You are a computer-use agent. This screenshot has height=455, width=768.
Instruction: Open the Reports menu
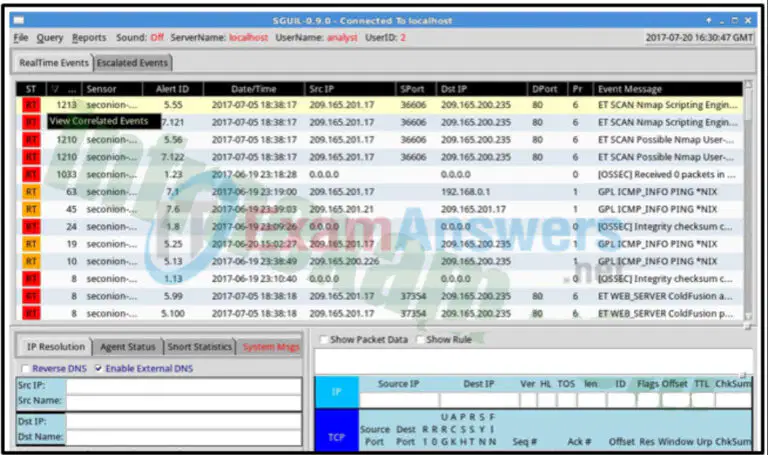pyautogui.click(x=89, y=38)
